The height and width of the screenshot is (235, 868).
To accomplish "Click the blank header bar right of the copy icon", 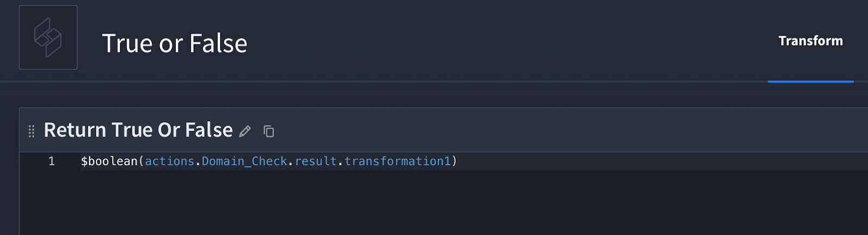I will pyautogui.click(x=542, y=130).
